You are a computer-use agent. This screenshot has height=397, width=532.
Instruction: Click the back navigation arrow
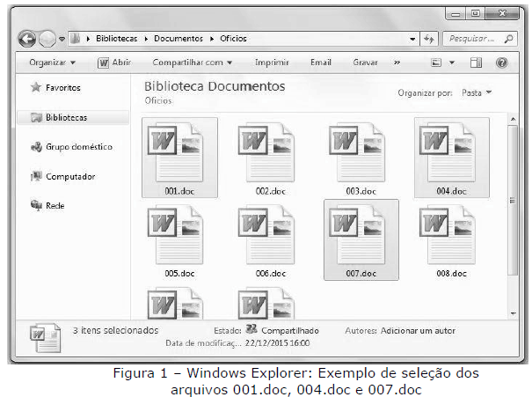[27, 40]
